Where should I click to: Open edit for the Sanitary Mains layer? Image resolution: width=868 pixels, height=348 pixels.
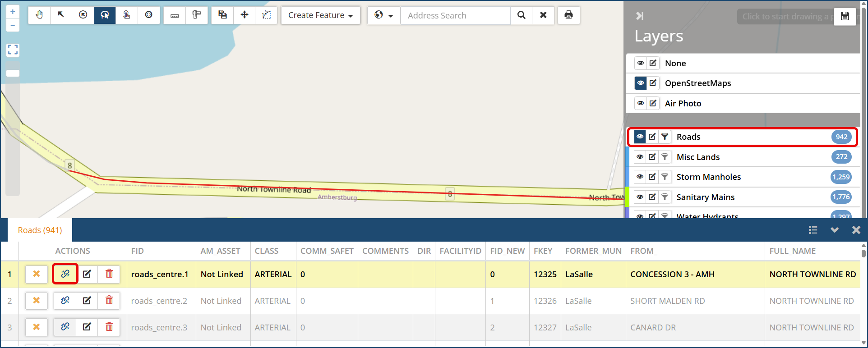point(652,197)
